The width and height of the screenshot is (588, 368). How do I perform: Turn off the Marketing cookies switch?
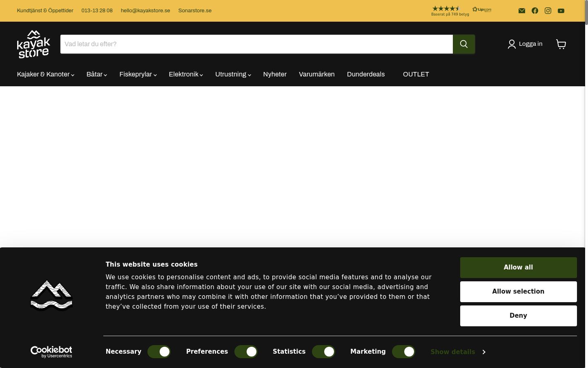point(403,352)
